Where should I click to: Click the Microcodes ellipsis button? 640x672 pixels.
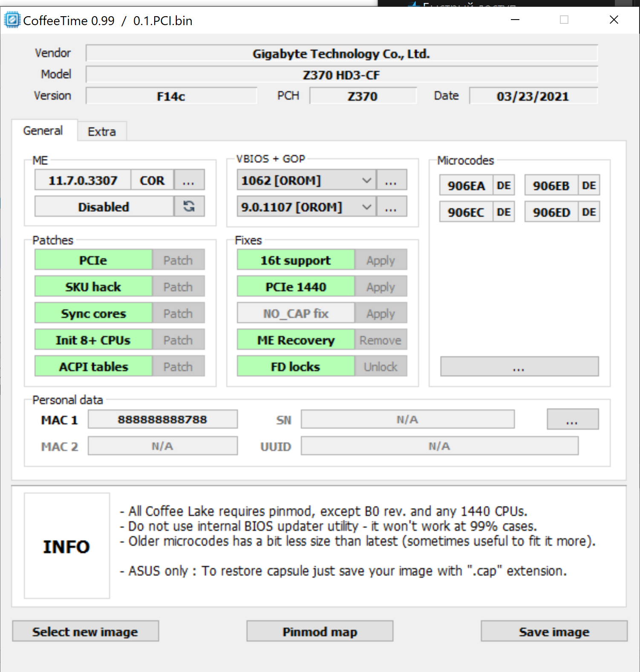pyautogui.click(x=519, y=367)
